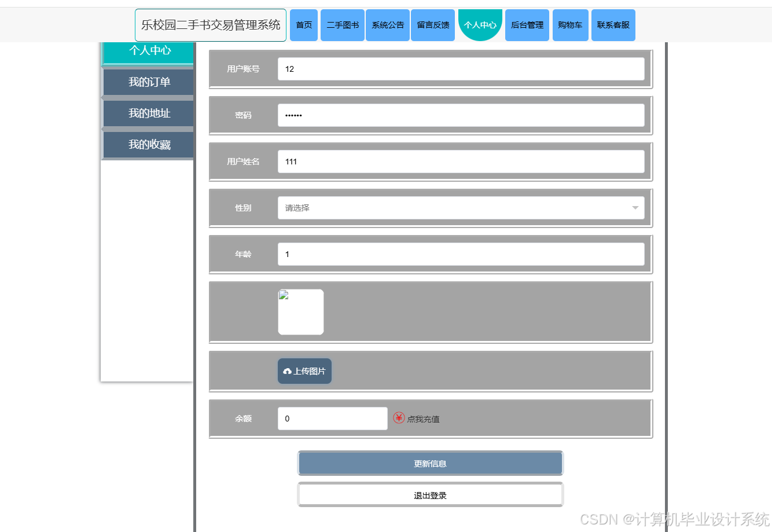Click the 更新信息 update button
Viewport: 772px width, 532px height.
(430, 463)
